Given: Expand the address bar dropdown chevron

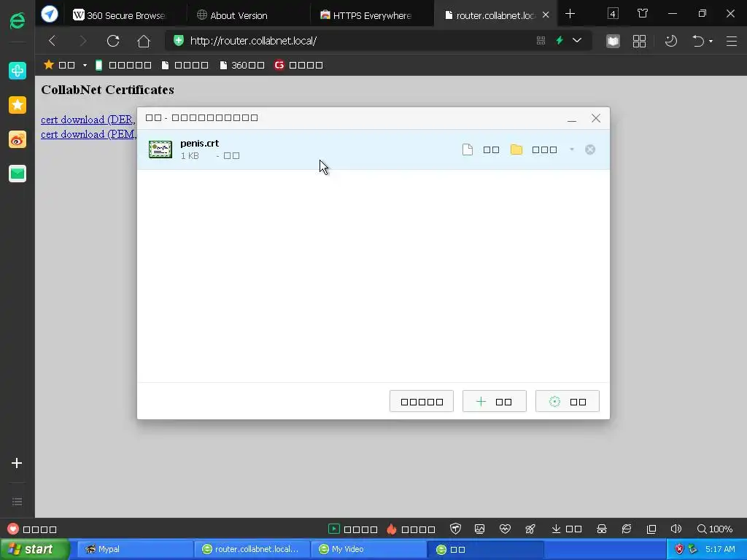Looking at the screenshot, I should tap(577, 41).
